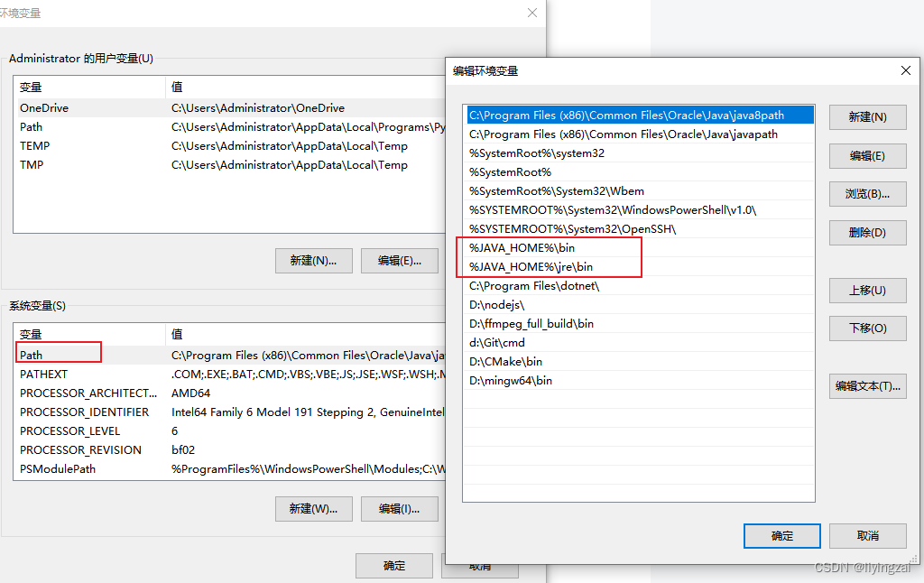Click 新建(W) under system variables

click(x=313, y=508)
